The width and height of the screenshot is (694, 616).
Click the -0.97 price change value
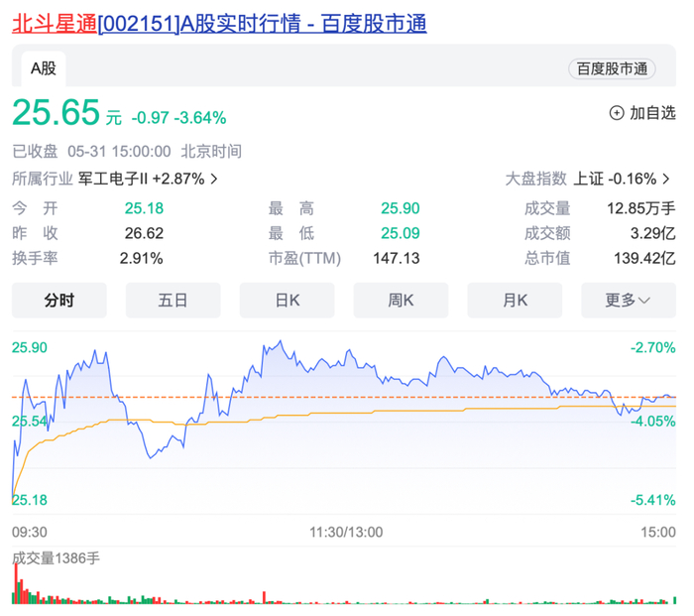point(150,118)
